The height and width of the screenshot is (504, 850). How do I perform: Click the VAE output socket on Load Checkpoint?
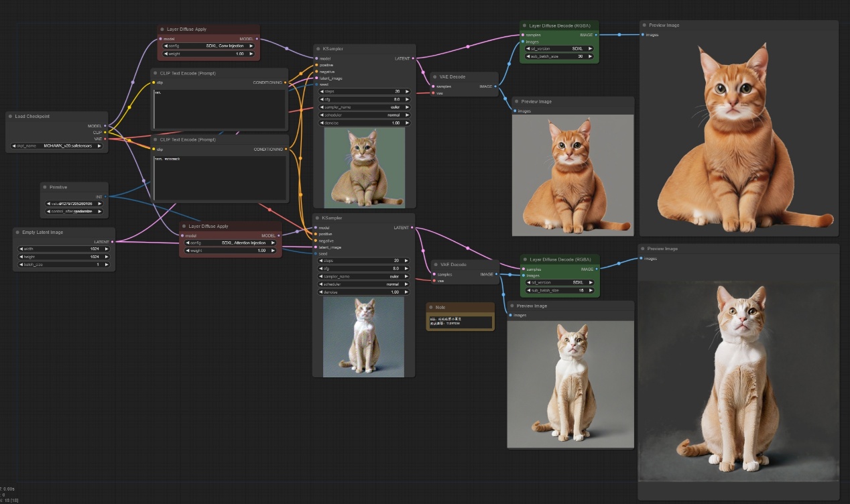[x=105, y=139]
